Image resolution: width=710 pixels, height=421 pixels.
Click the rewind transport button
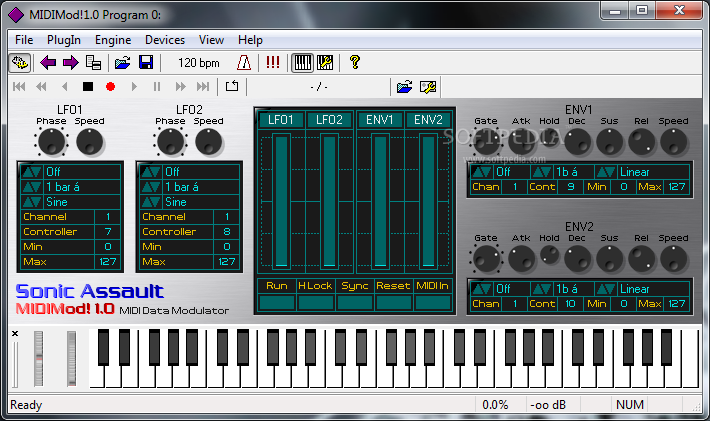(42, 86)
